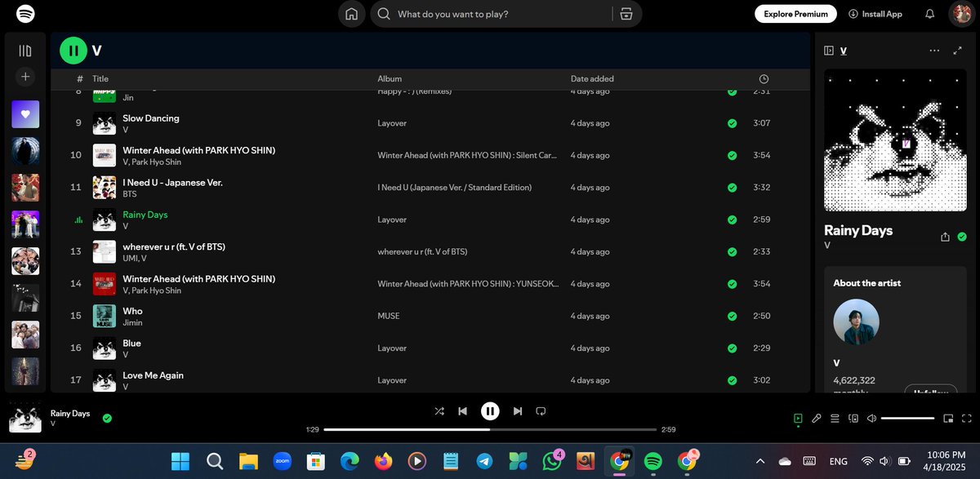Image resolution: width=980 pixels, height=479 pixels.
Task: Create new playlist with plus icon
Action: click(25, 77)
